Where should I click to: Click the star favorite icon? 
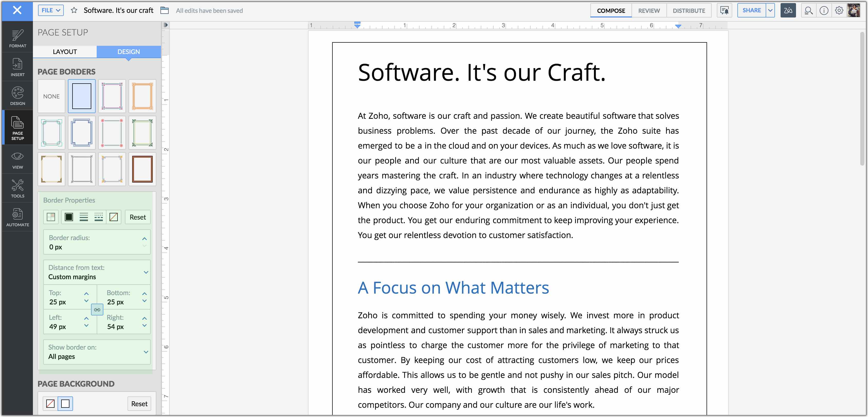(x=74, y=11)
